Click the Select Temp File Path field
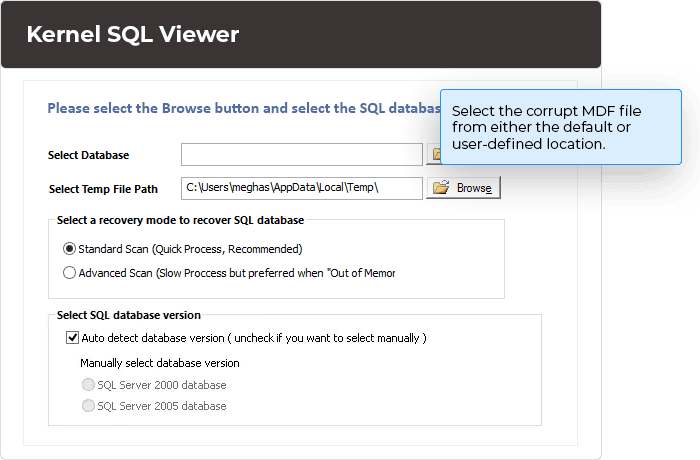Viewport: 700px width, 460px height. 302,188
